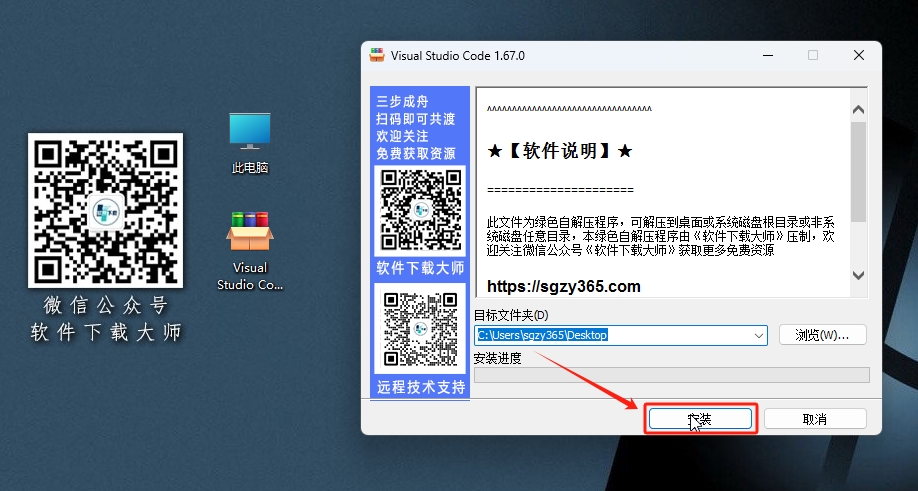
Task: Click the https://sgzy365.com text
Action: pos(563,286)
